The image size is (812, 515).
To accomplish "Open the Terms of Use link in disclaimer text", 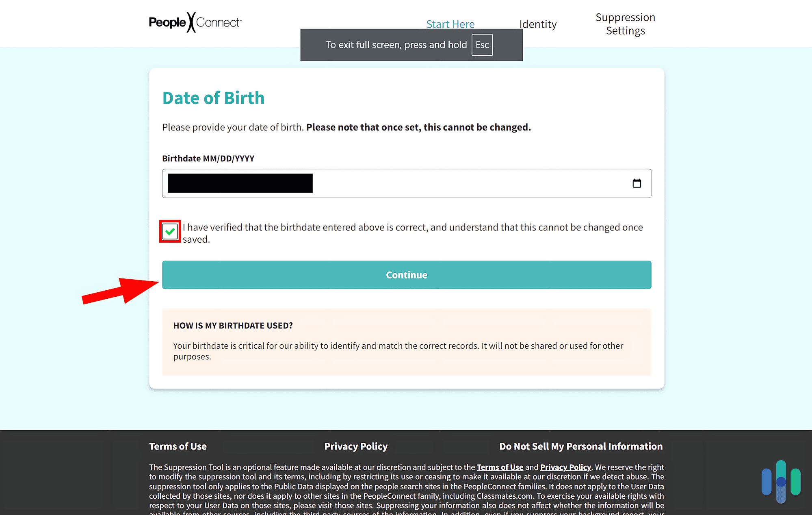I will tap(500, 467).
